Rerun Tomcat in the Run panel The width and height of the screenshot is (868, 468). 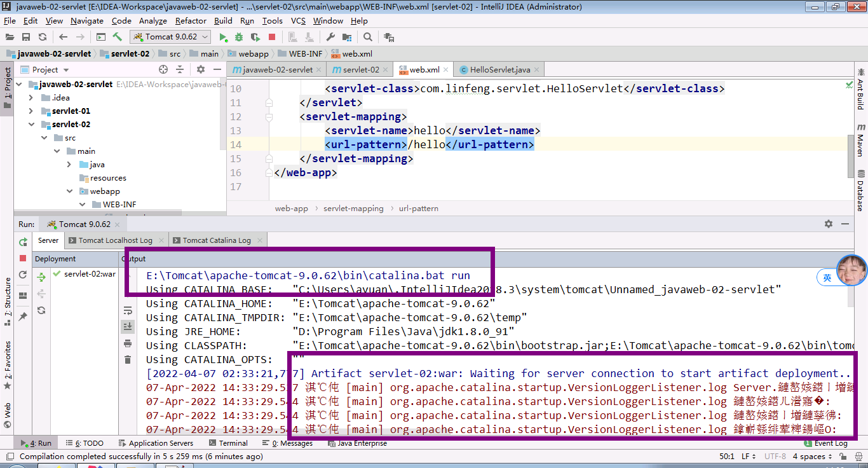[x=23, y=242]
